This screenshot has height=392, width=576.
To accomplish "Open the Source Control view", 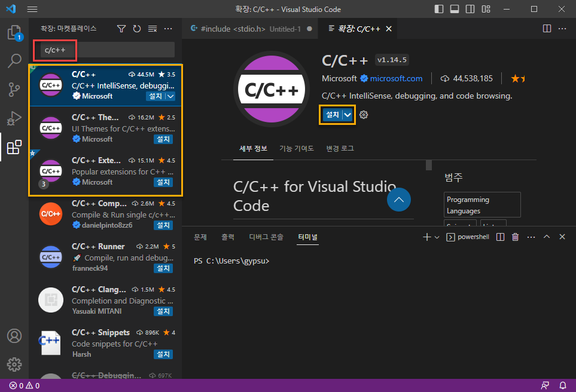I will (14, 90).
